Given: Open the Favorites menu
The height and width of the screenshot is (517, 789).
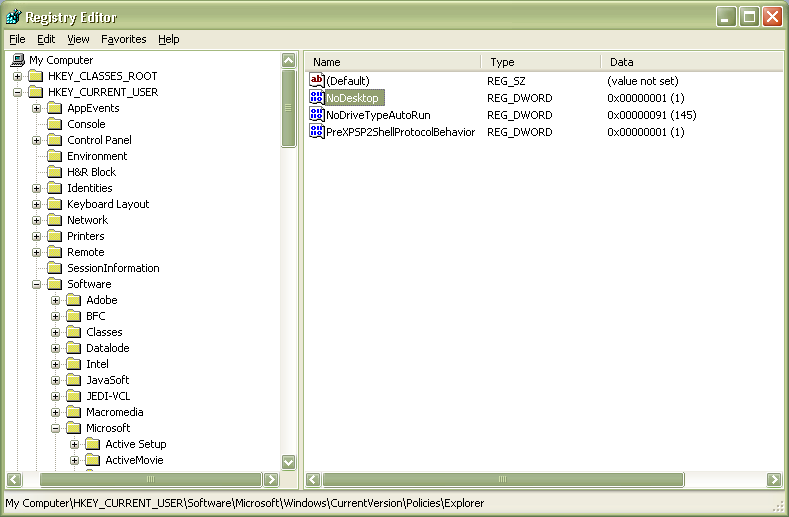Looking at the screenshot, I should [x=123, y=39].
